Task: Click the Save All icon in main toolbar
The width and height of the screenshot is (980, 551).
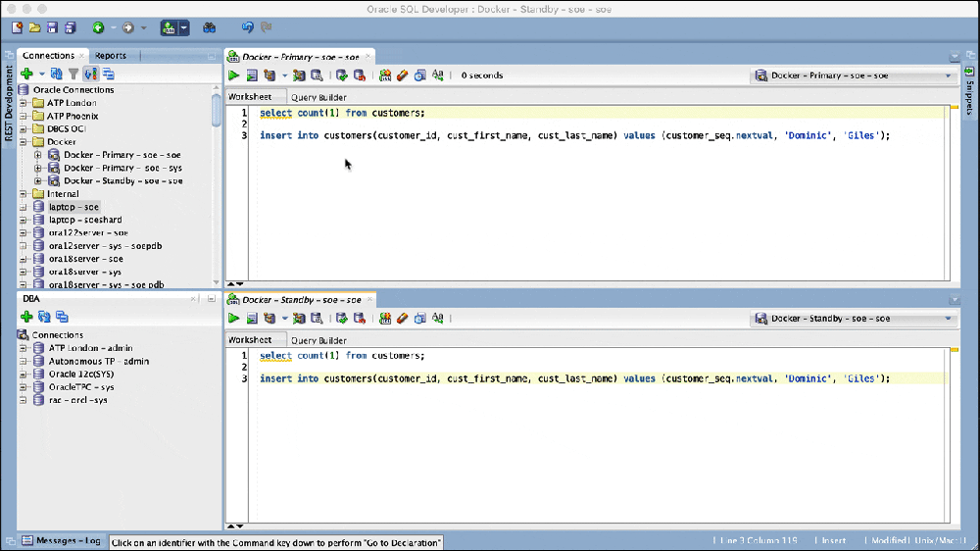Action: tap(70, 27)
